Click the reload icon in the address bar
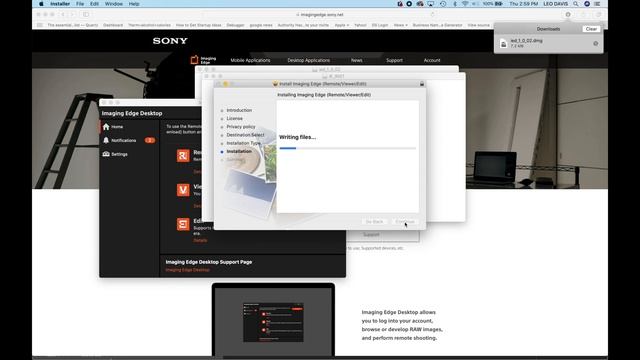 pyautogui.click(x=433, y=14)
